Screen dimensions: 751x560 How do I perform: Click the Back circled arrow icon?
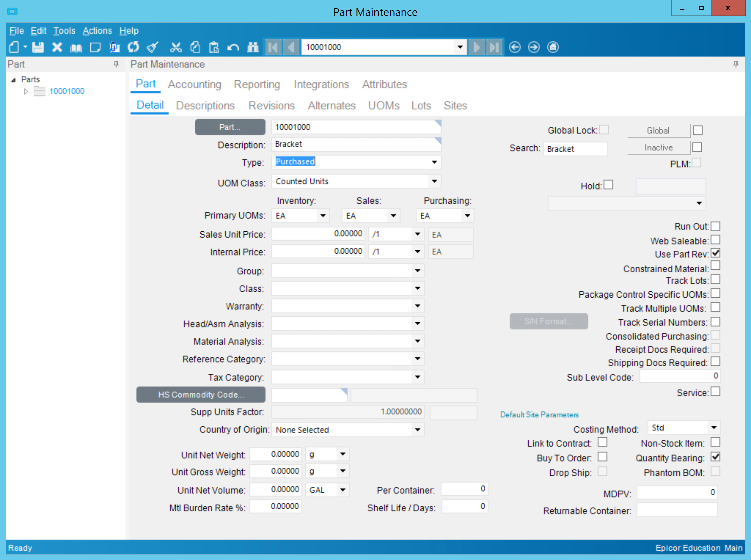pyautogui.click(x=515, y=47)
